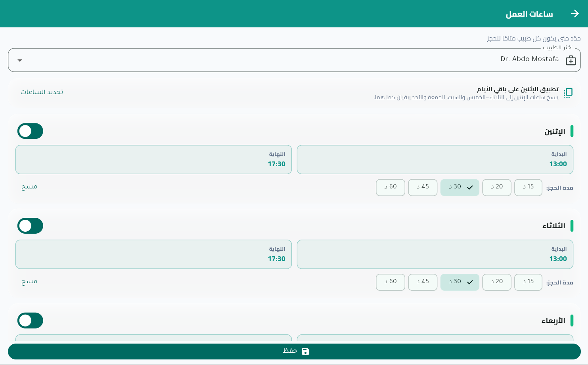Toggle the الأربعاء day switch
This screenshot has height=365, width=588.
tap(30, 321)
